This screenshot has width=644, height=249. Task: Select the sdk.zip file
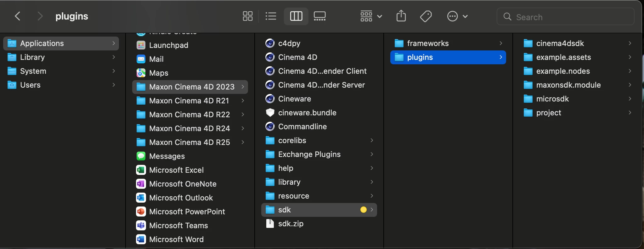(319, 223)
